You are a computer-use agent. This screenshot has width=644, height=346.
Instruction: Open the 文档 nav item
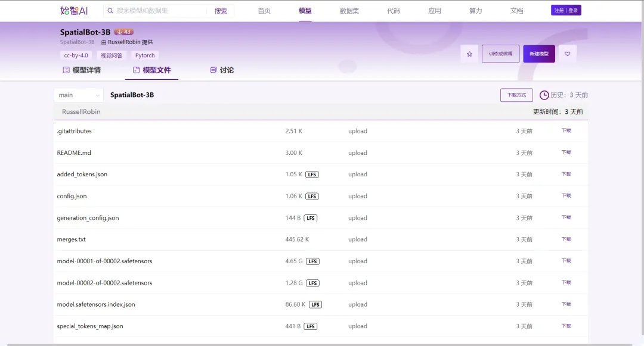(516, 11)
